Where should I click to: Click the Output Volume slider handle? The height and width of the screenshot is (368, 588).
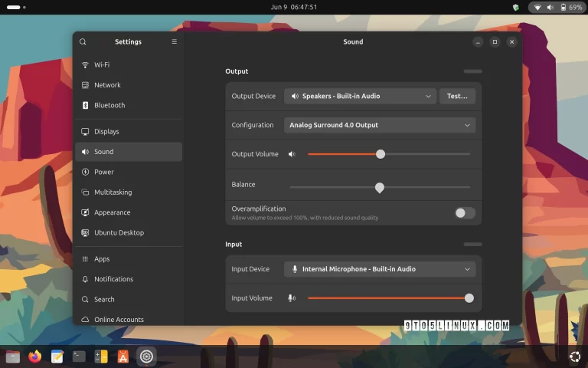381,154
